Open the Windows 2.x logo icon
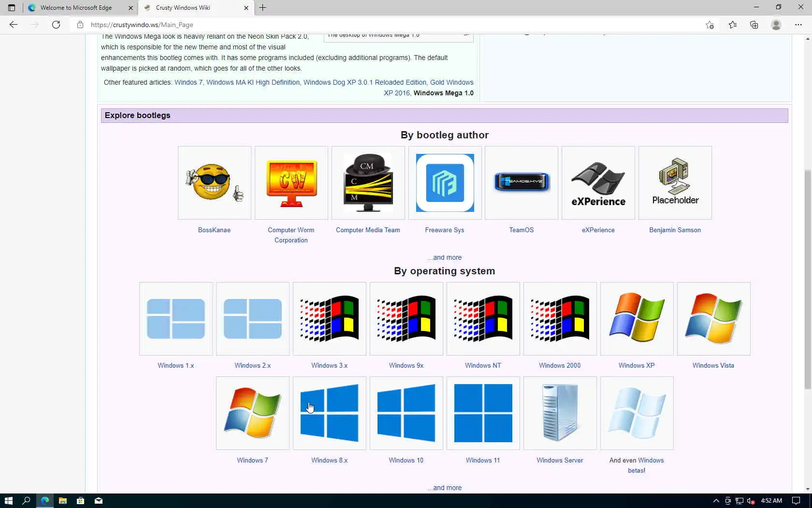 click(253, 319)
